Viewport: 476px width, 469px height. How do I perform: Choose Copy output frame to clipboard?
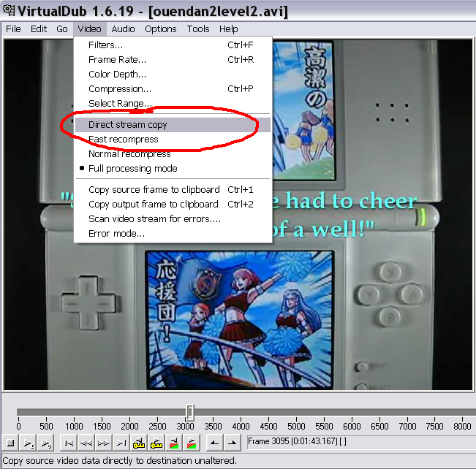pyautogui.click(x=173, y=204)
